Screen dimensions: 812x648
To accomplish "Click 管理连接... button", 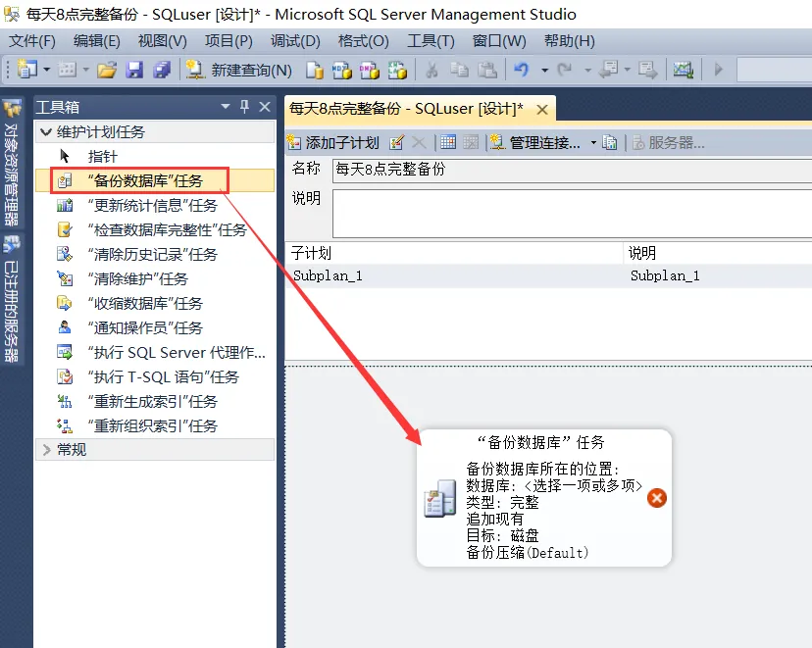I will point(534,142).
